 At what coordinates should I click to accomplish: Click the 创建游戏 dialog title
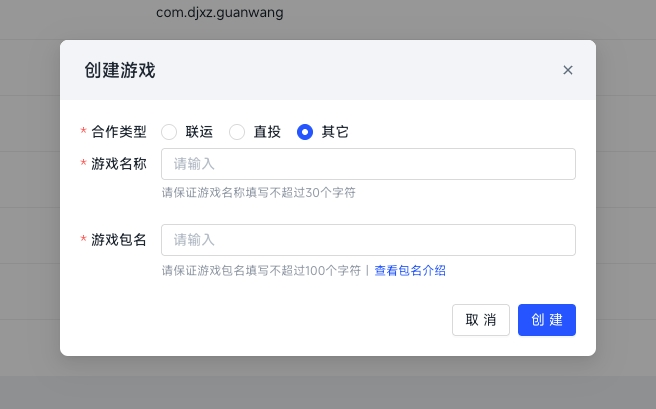[120, 70]
